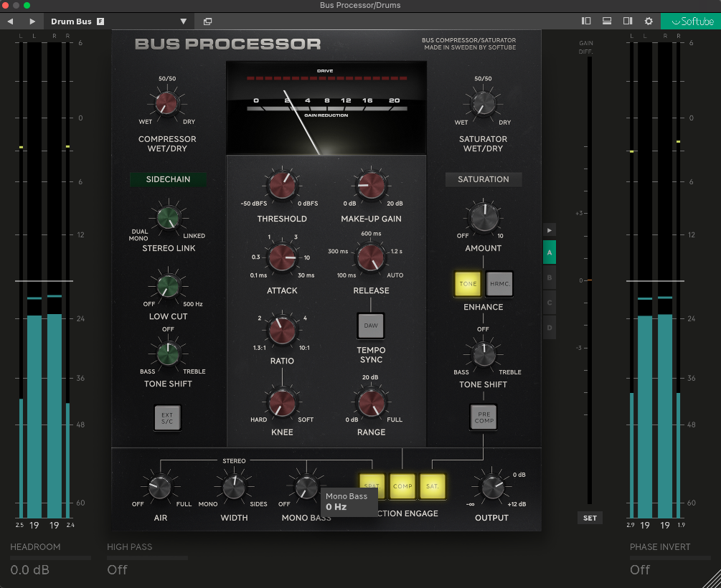The width and height of the screenshot is (721, 588).
Task: Expand the A/B preset slot arrow
Action: 550,230
